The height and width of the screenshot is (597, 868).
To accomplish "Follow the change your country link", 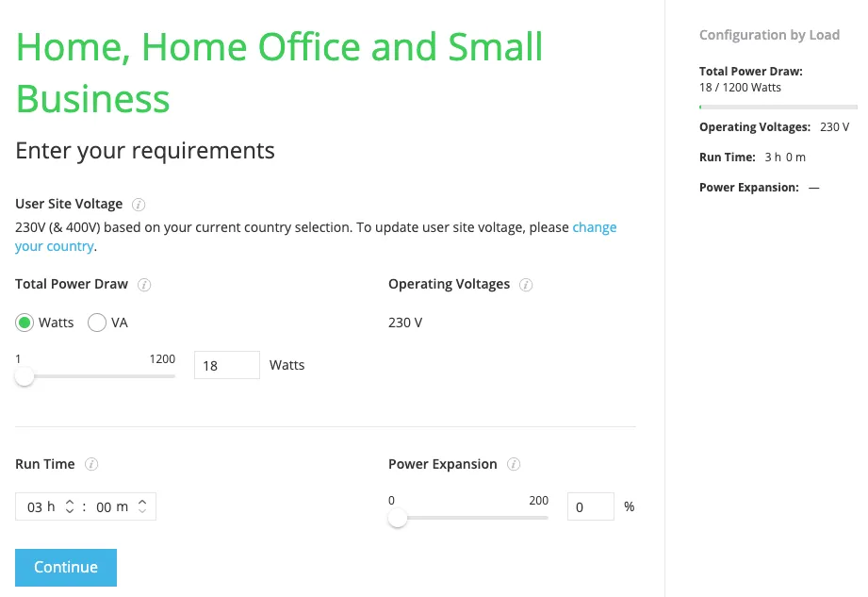I will (594, 227).
